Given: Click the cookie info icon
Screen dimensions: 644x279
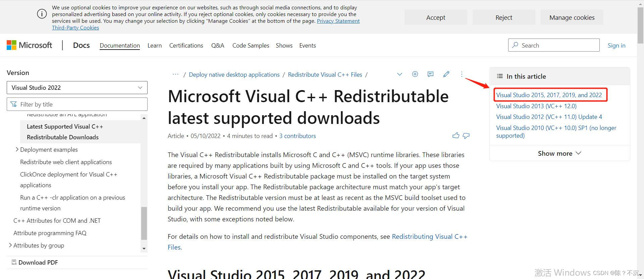Looking at the screenshot, I should point(42,14).
